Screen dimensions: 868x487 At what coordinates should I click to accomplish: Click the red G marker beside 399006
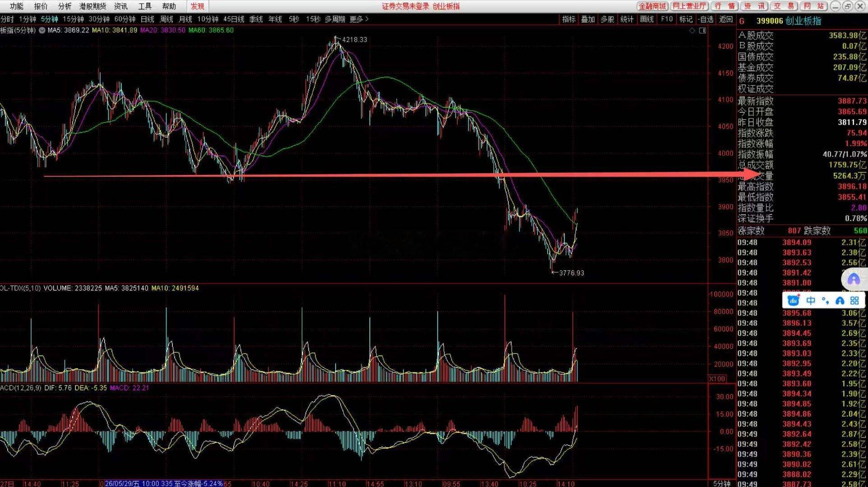742,21
